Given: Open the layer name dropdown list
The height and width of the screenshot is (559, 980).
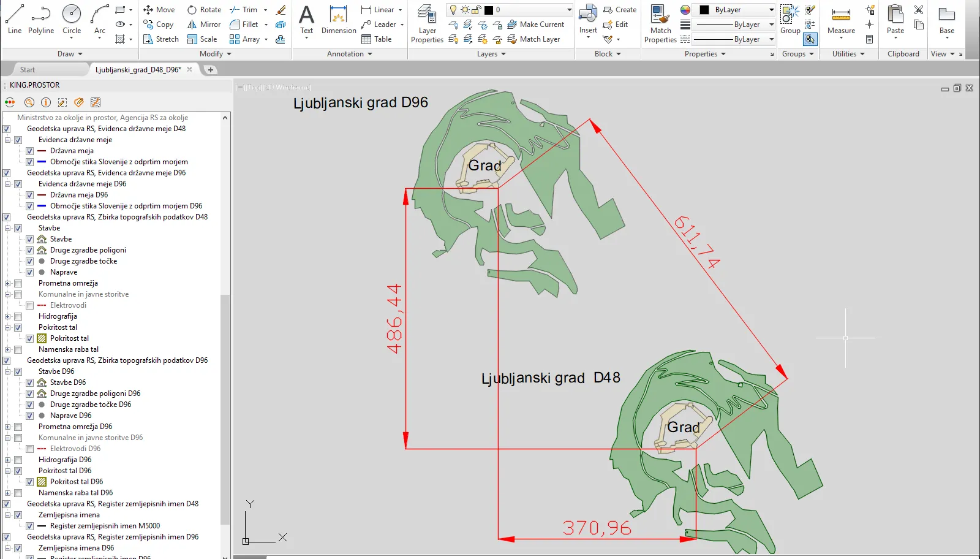Looking at the screenshot, I should tap(569, 10).
